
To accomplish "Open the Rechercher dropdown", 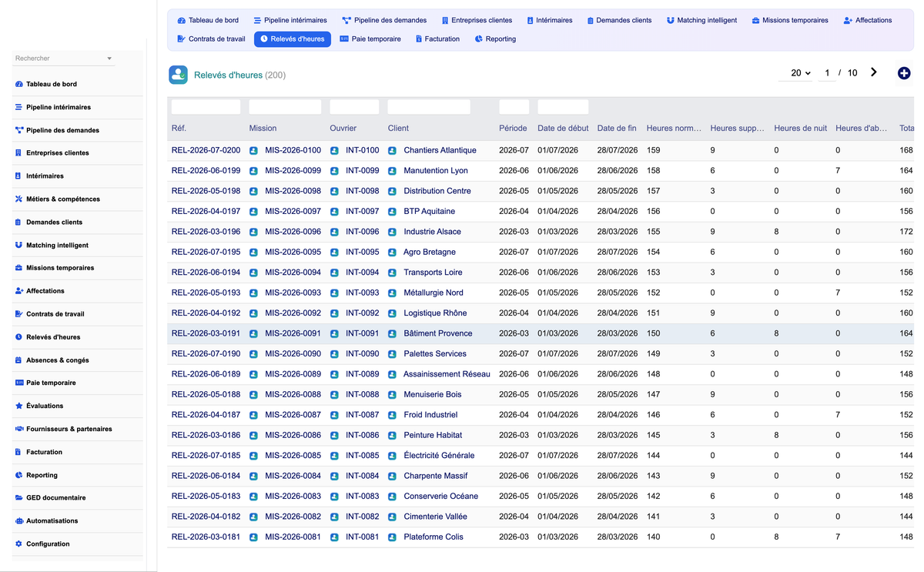I will [x=64, y=59].
